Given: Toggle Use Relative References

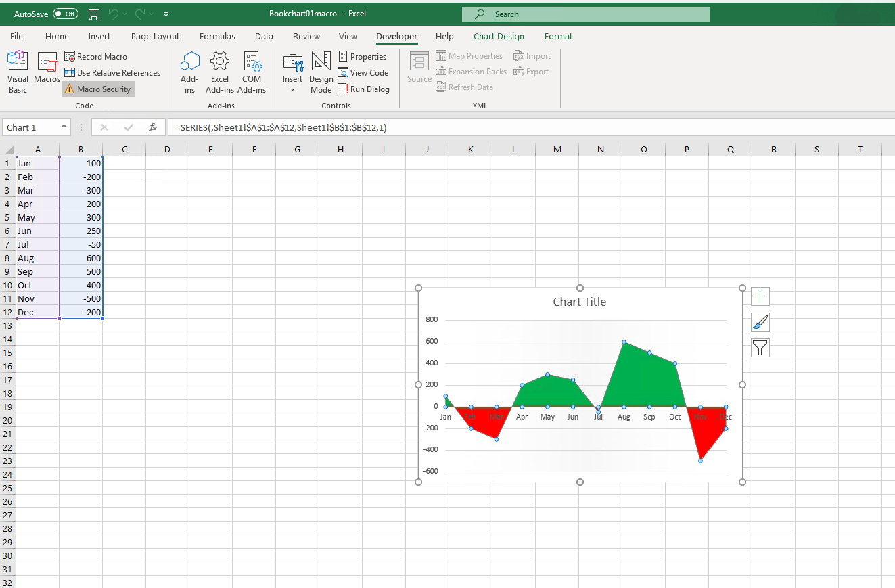Looking at the screenshot, I should click(x=112, y=73).
